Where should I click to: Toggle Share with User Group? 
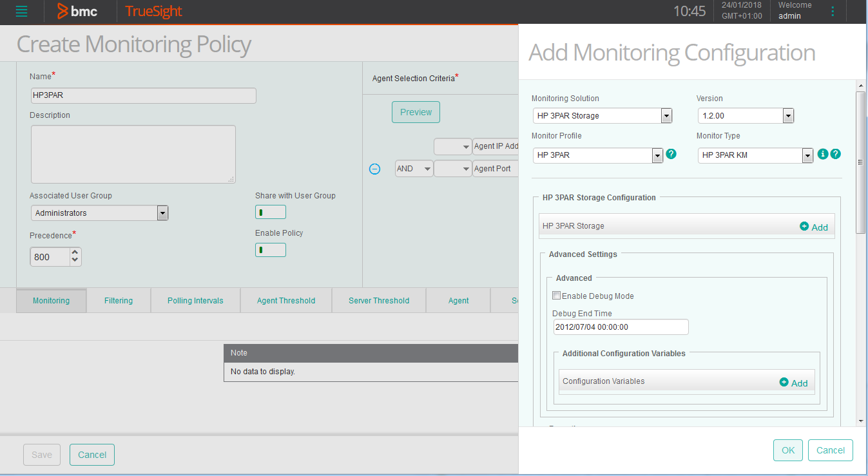click(x=270, y=211)
